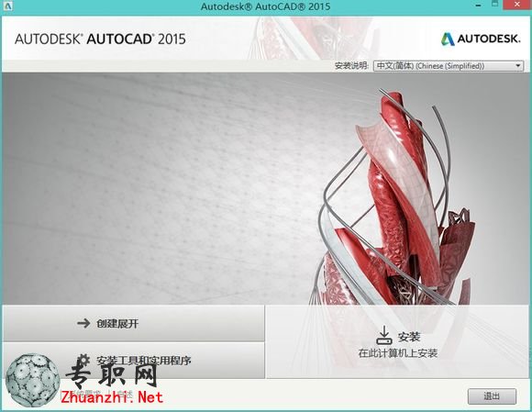Image resolution: width=532 pixels, height=412 pixels.
Task: Maximize the installer window
Action: (495, 5)
